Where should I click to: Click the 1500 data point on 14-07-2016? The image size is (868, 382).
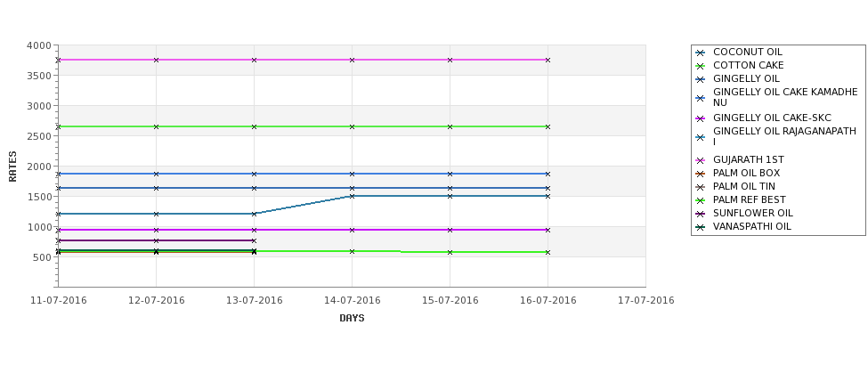click(x=352, y=196)
